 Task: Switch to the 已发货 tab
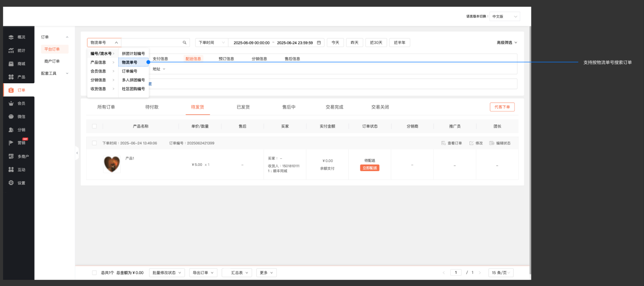coord(243,107)
